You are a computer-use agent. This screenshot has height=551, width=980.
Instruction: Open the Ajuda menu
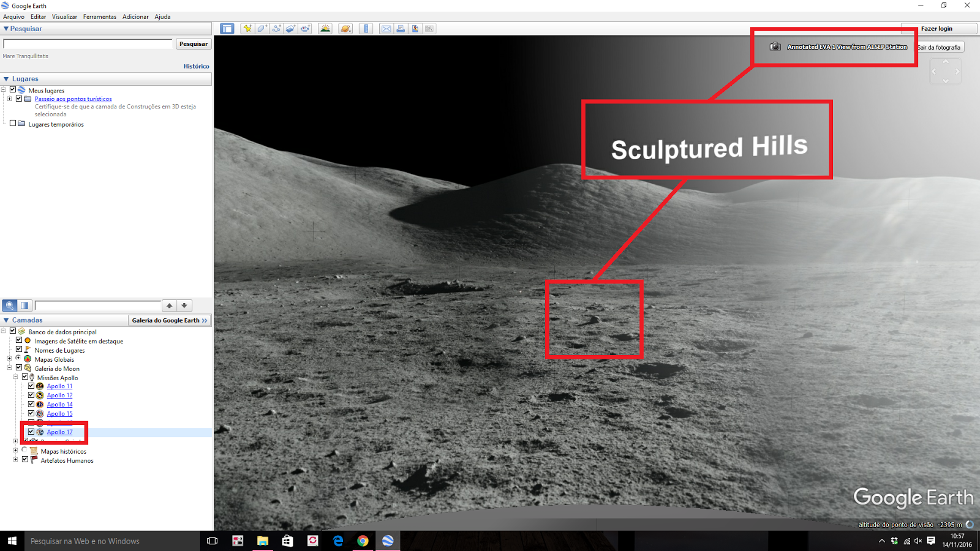coord(162,17)
